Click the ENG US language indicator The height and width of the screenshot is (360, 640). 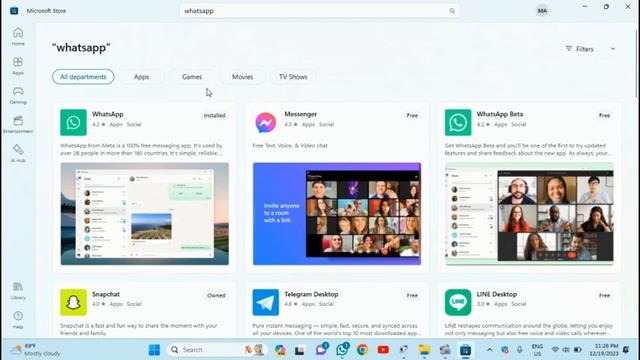point(537,350)
